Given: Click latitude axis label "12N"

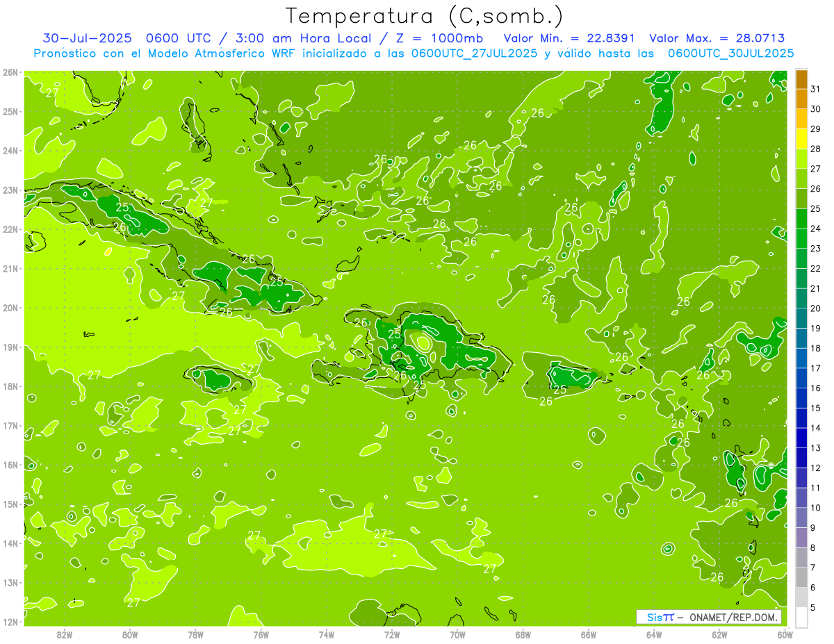Looking at the screenshot, I should pos(10,622).
